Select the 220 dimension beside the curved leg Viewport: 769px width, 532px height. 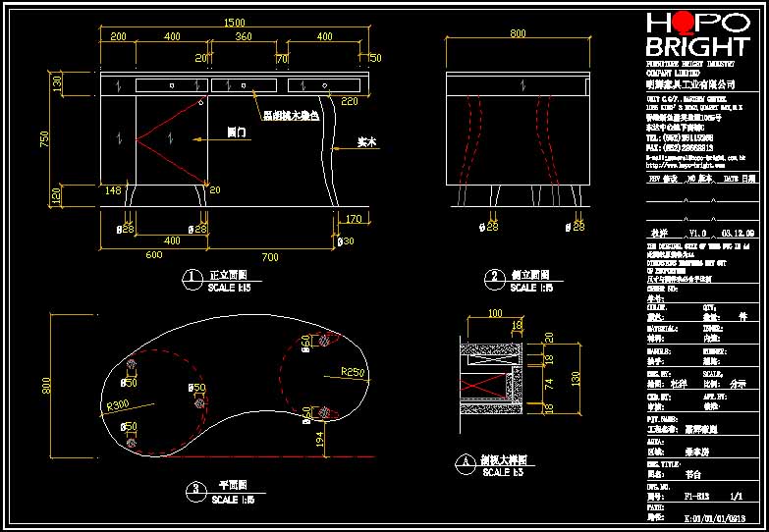[x=350, y=101]
